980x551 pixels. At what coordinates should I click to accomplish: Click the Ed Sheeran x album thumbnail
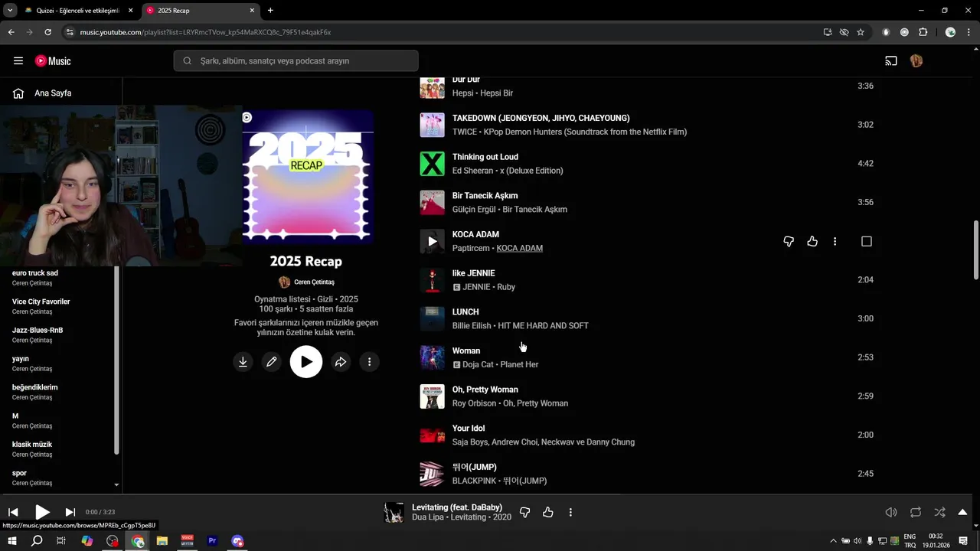(x=432, y=164)
